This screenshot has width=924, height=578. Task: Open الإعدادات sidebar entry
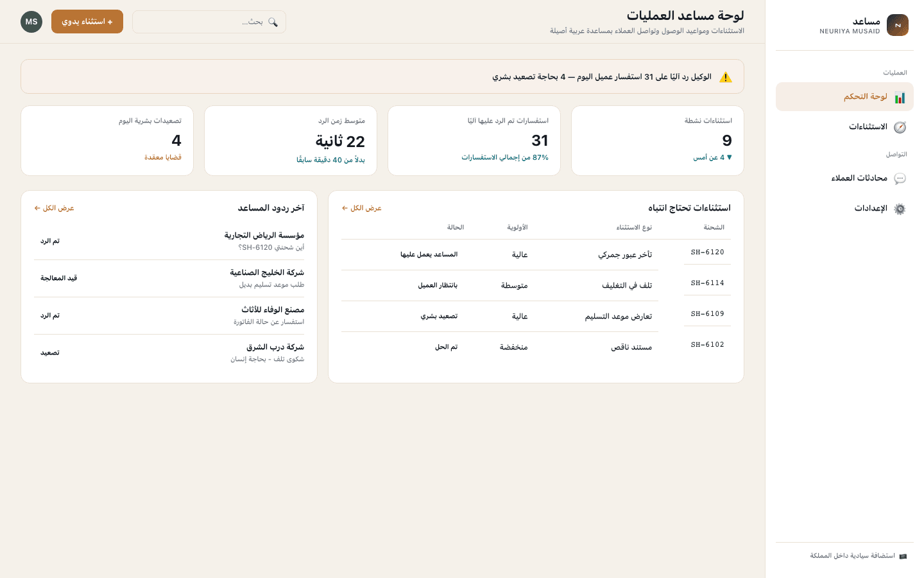(x=844, y=209)
